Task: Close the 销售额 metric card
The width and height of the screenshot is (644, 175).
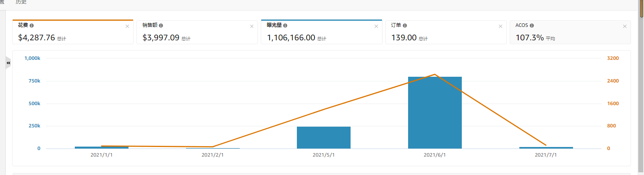Action: 252,26
